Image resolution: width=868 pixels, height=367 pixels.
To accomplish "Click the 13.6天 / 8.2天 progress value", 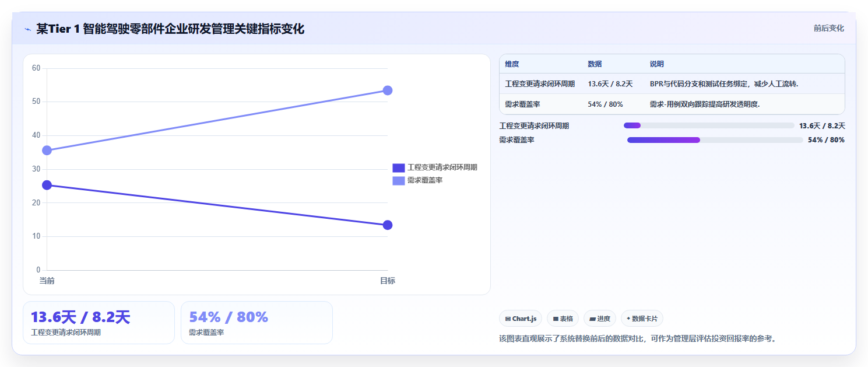I will 822,125.
